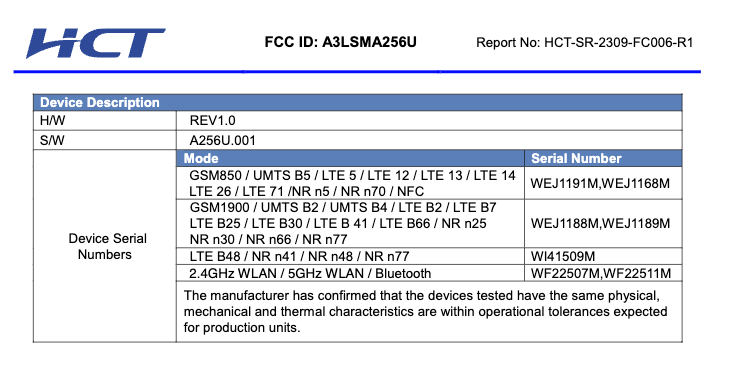
Task: Click the A256U.001 software version
Action: (222, 140)
